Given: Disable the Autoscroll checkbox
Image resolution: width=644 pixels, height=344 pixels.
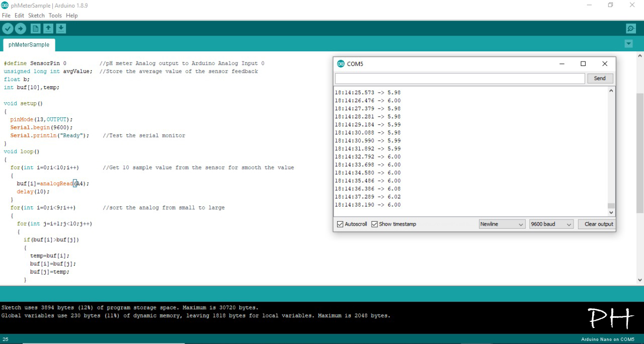Looking at the screenshot, I should [x=340, y=224].
